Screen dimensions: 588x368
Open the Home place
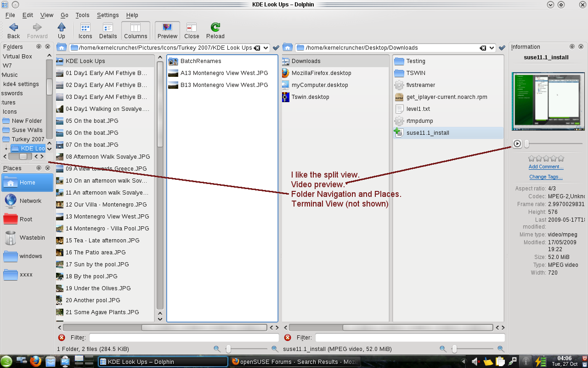coord(27,183)
